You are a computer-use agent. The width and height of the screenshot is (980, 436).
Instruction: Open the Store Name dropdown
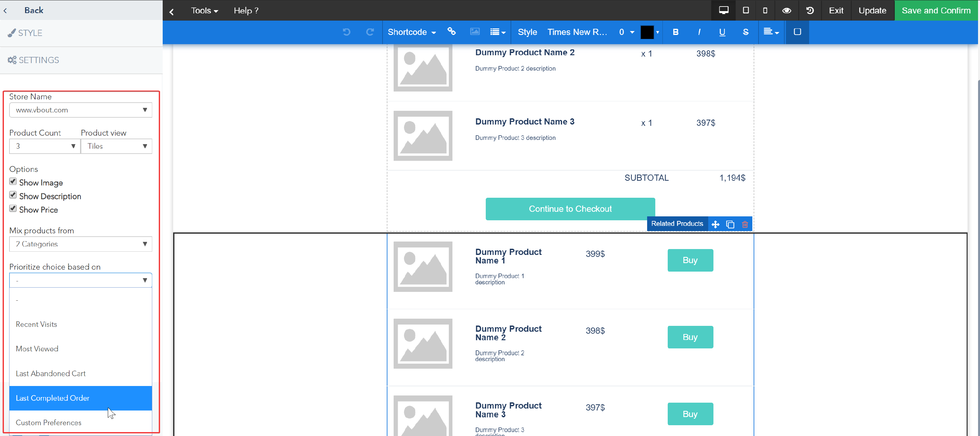80,110
